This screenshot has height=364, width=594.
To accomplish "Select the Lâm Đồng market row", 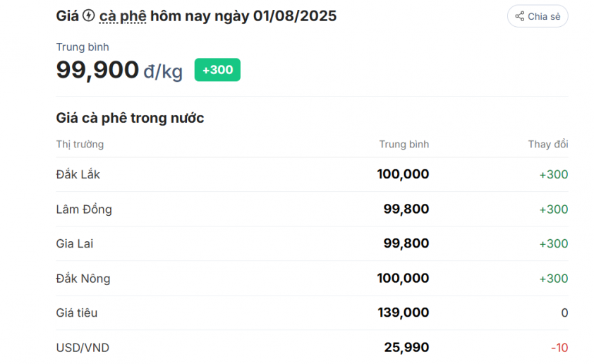I will click(x=312, y=209).
